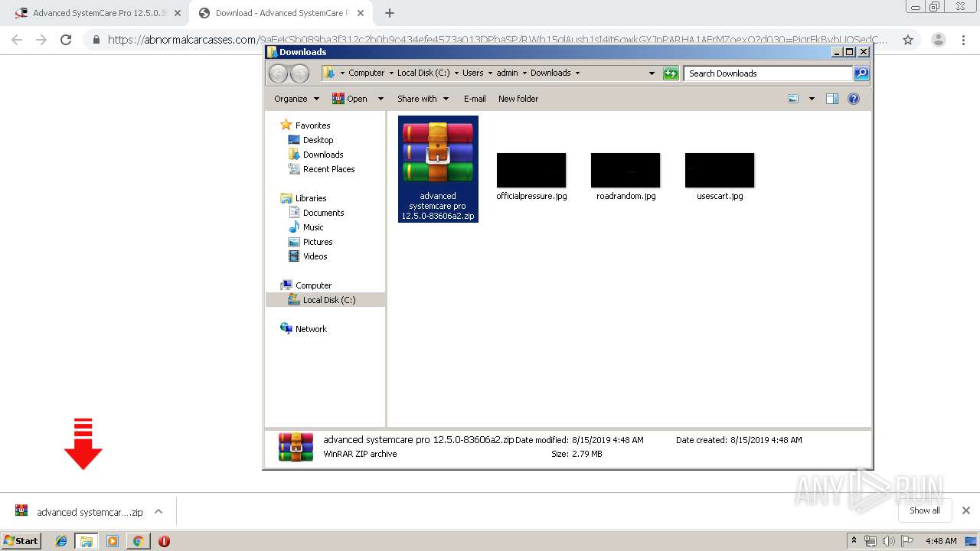Click Chrome URL address bar
Screen dimensions: 980x551
pyautogui.click(x=498, y=40)
